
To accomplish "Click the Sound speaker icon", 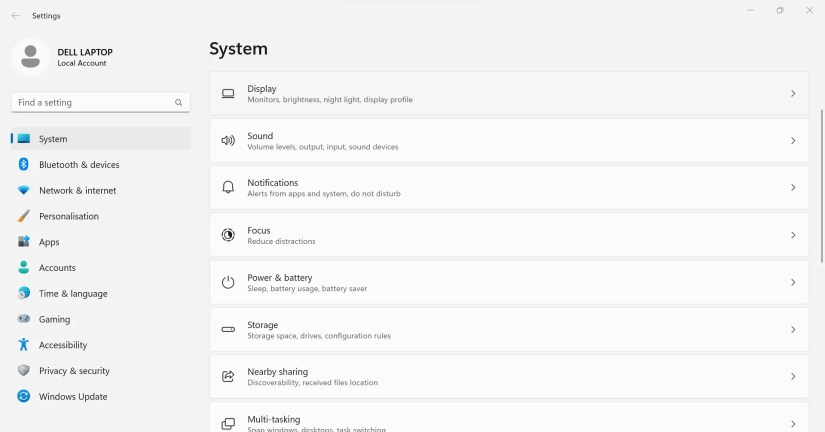I will (228, 141).
